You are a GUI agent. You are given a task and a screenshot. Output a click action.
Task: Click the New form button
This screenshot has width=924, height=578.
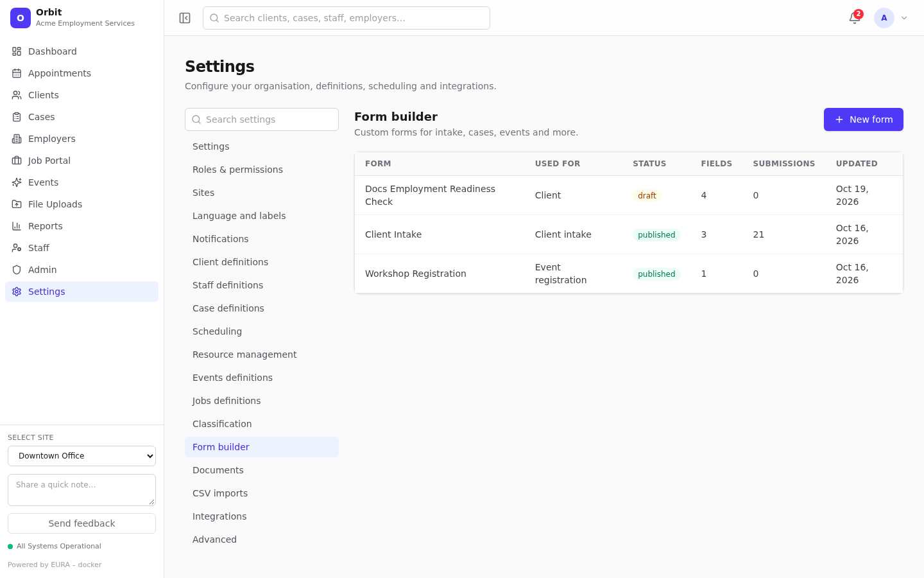[864, 119]
